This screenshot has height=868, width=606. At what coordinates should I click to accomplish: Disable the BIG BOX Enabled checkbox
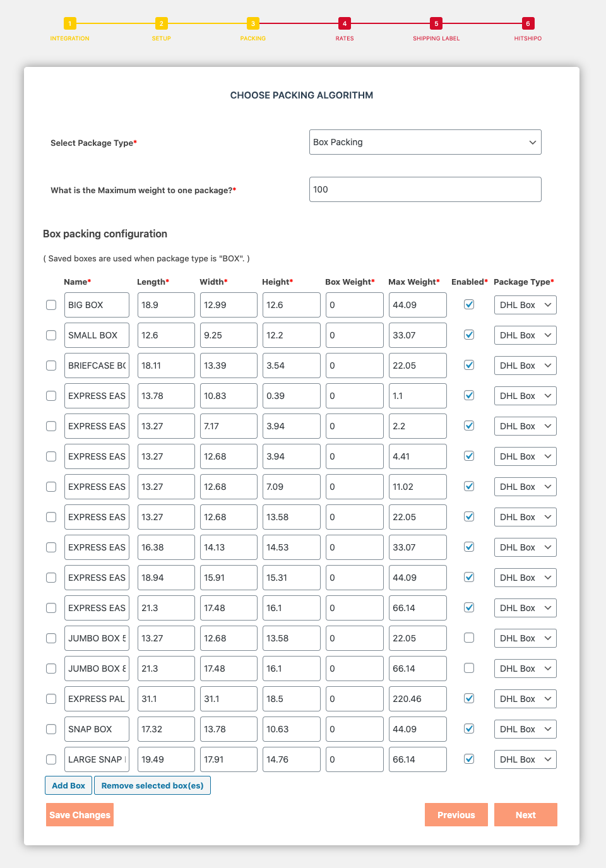pyautogui.click(x=469, y=304)
